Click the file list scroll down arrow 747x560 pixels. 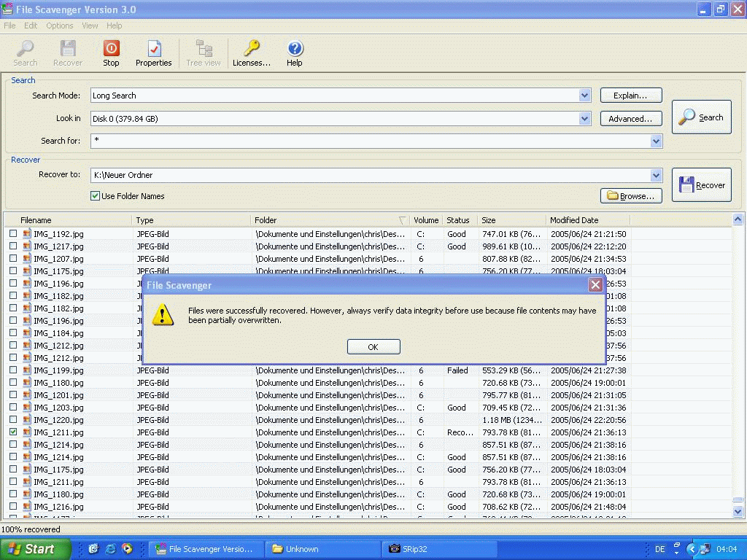(738, 512)
